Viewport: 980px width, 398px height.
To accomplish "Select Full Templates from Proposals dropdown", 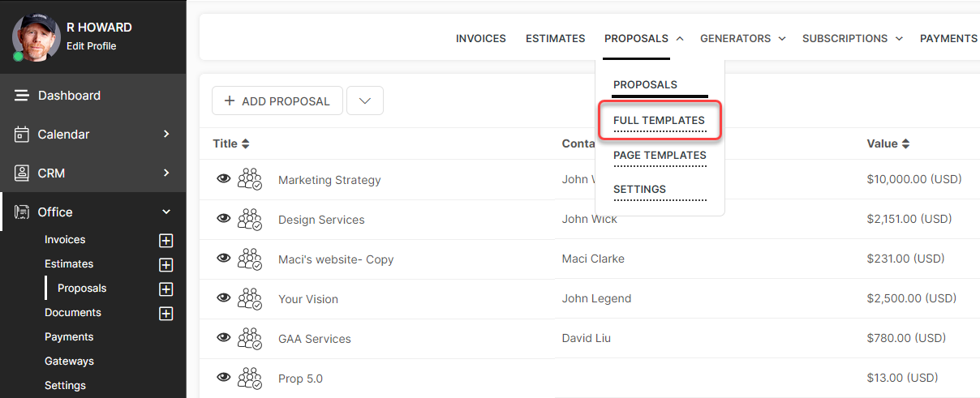I will [659, 120].
